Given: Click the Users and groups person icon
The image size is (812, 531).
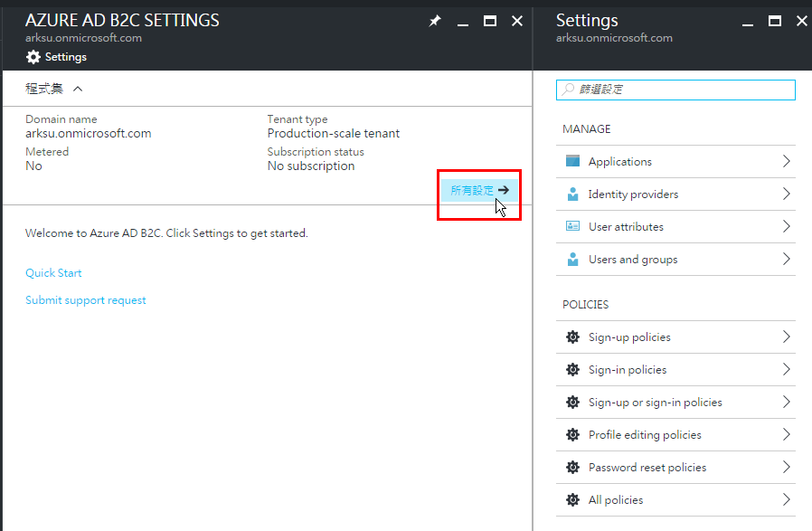Looking at the screenshot, I should click(x=572, y=259).
